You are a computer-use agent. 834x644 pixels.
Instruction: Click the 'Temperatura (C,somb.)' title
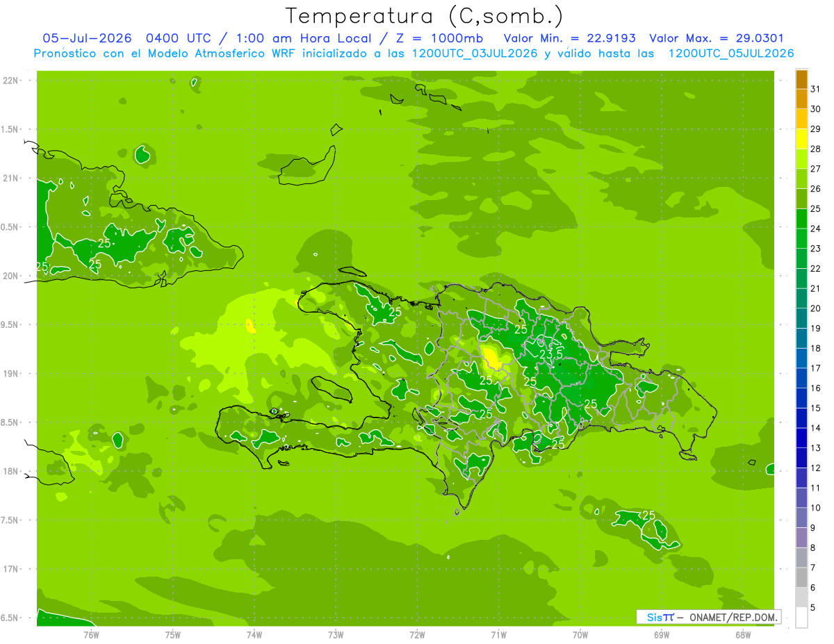click(423, 15)
